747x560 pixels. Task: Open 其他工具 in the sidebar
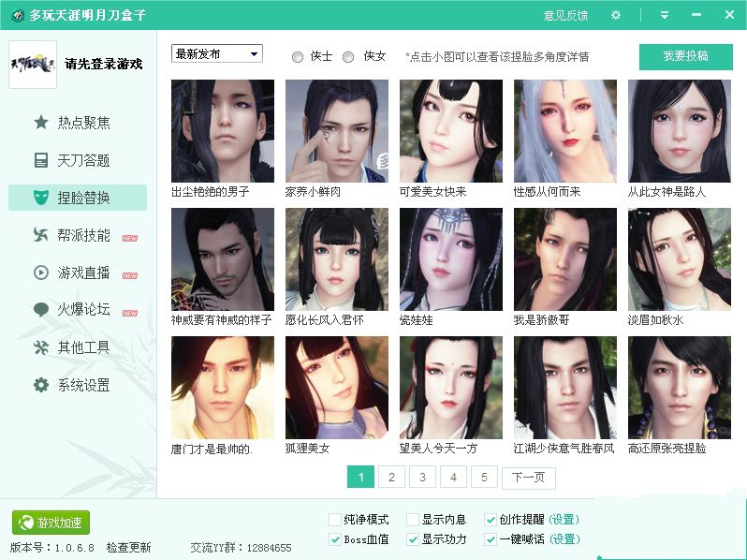pyautogui.click(x=78, y=347)
